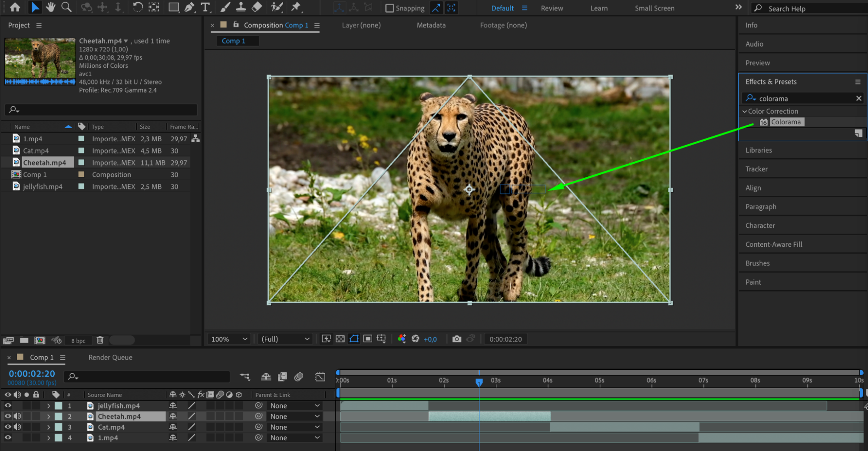Switch to the Review workspace
Screen dimensions: 868x451
(551, 8)
